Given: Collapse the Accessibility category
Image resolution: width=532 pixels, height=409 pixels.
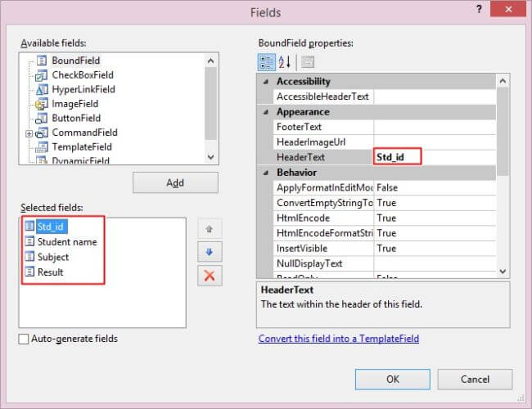Looking at the screenshot, I should tap(266, 82).
